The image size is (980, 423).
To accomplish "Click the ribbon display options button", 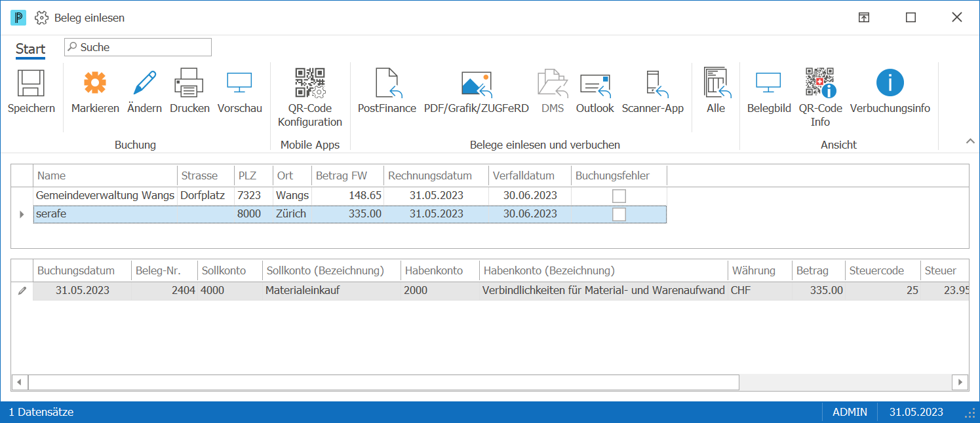I will click(x=864, y=18).
